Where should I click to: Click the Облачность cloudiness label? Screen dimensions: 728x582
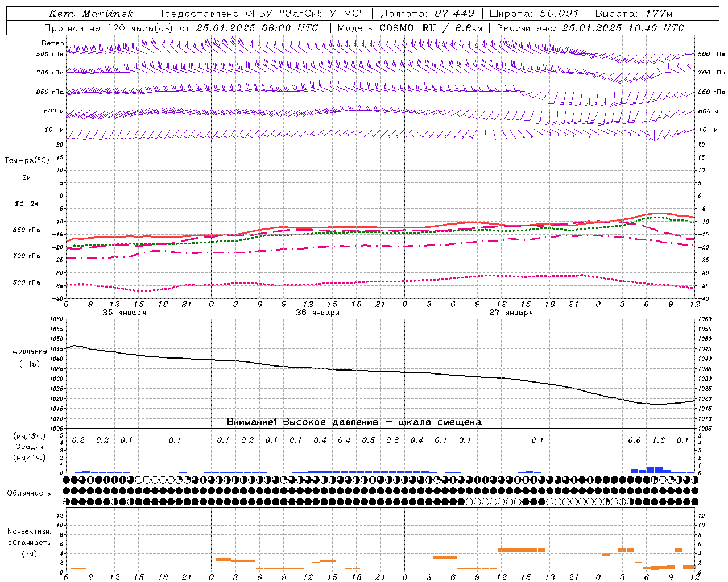click(x=29, y=493)
